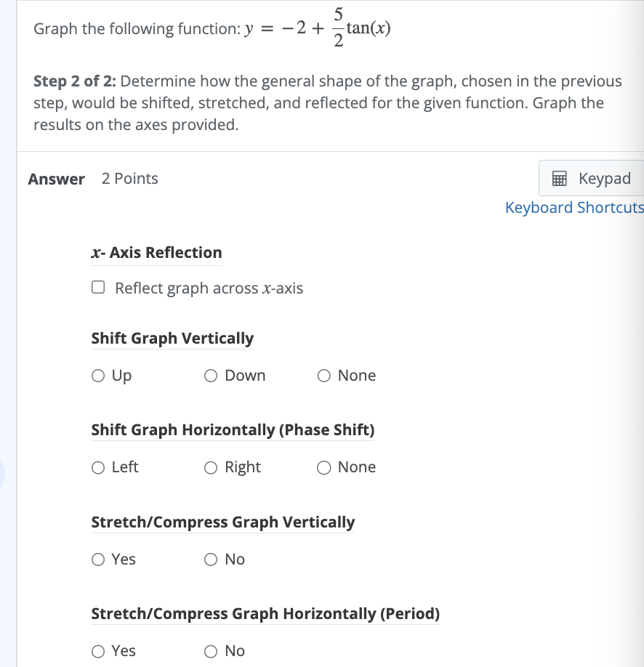
Task: Click Stretch/Compress Graph Vertically heading
Action: (222, 522)
